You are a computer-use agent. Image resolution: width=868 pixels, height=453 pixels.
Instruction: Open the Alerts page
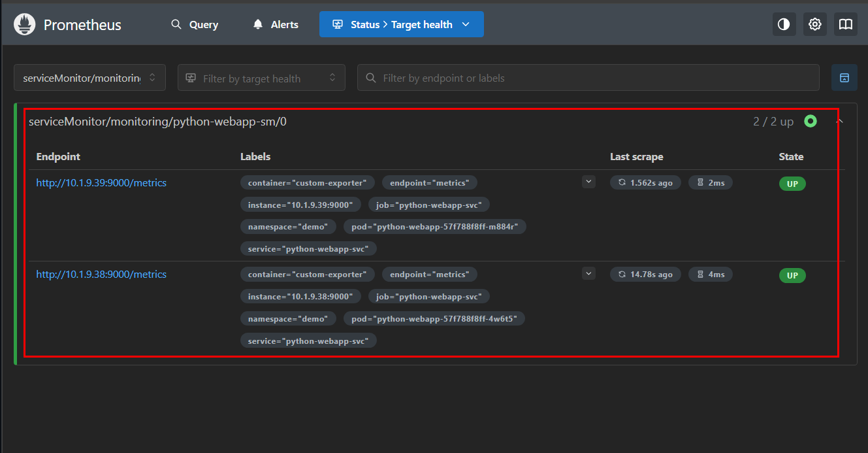click(x=276, y=24)
